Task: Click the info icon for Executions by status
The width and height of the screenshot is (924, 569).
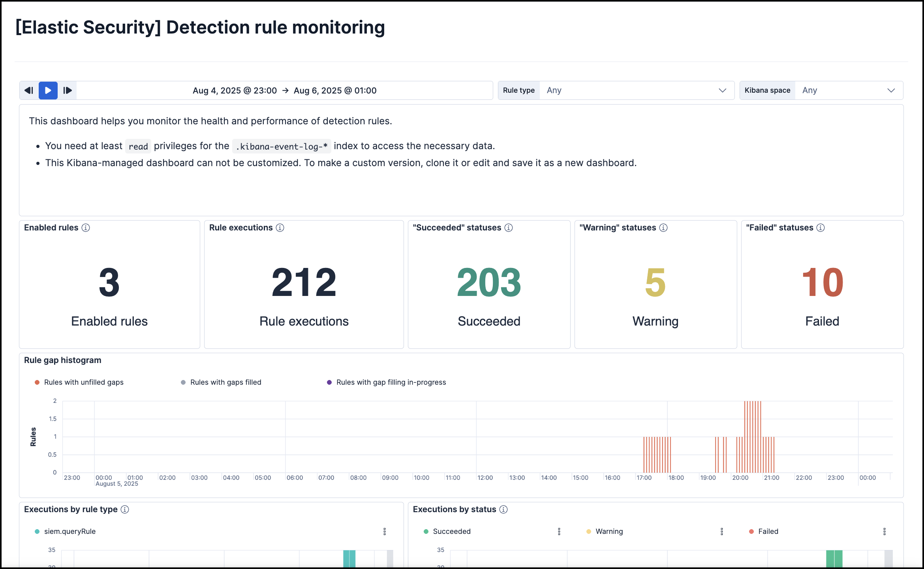Action: point(504,509)
